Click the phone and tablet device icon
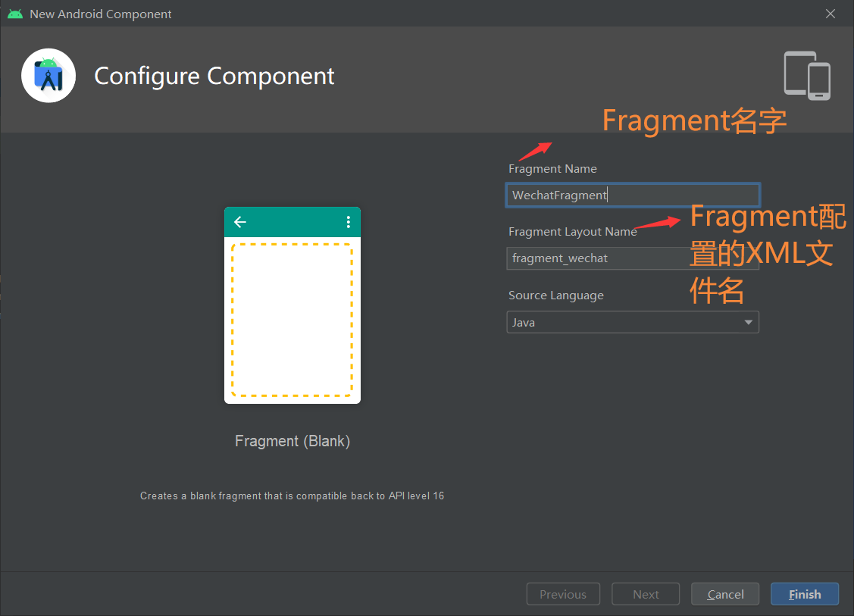 coord(807,76)
